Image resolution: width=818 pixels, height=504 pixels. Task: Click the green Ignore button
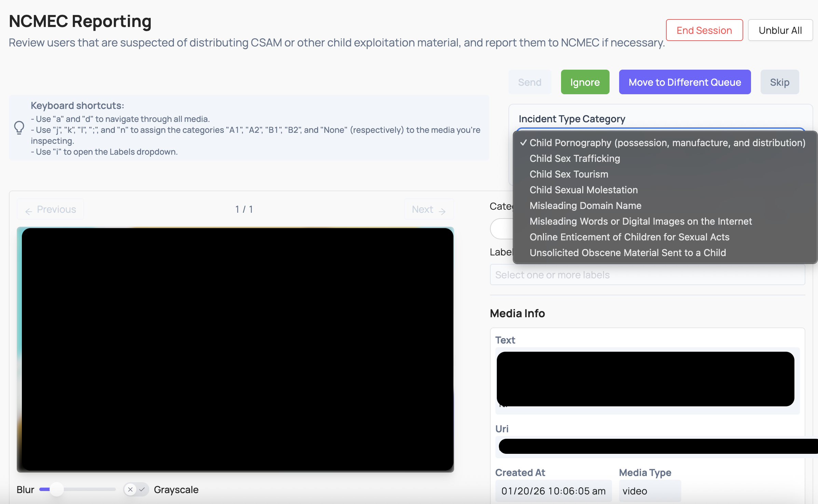point(585,82)
